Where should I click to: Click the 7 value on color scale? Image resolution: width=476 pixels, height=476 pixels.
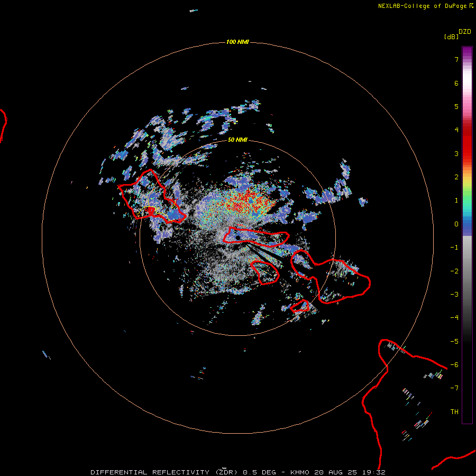tap(456, 59)
